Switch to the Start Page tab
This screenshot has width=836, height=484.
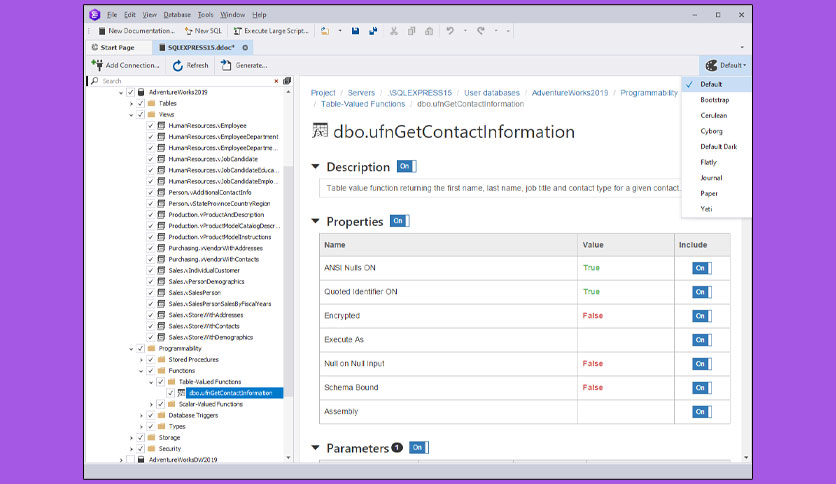[x=118, y=47]
